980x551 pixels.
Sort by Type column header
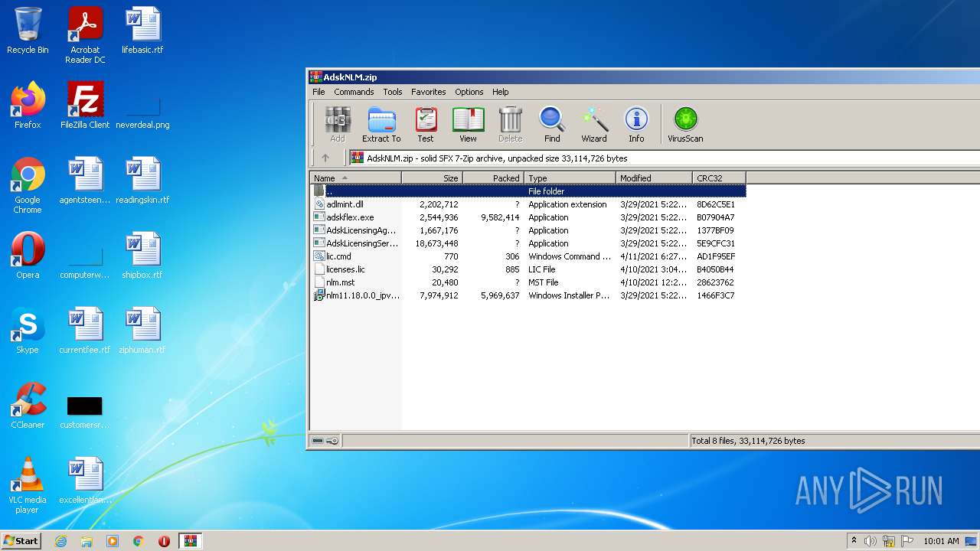pos(570,178)
